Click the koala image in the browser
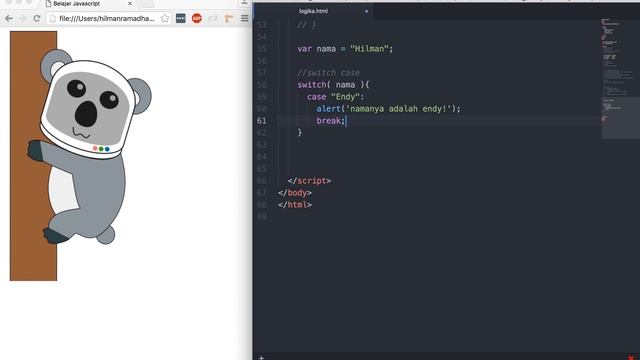 (x=80, y=156)
